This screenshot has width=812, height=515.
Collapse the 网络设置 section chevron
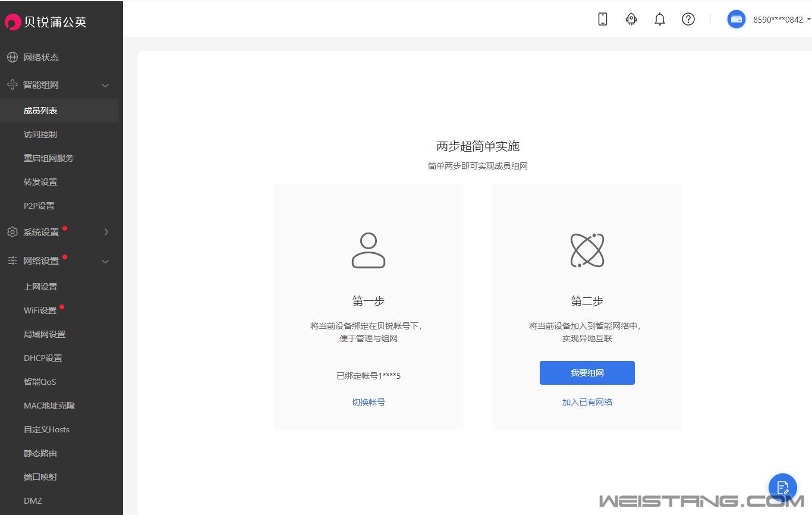[x=105, y=261]
